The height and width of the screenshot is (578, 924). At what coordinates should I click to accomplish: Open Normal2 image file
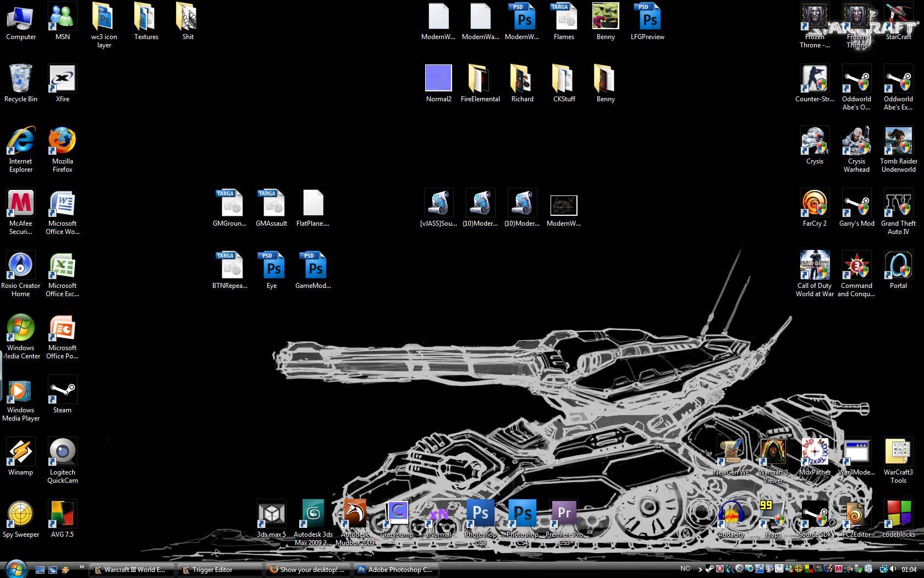439,84
